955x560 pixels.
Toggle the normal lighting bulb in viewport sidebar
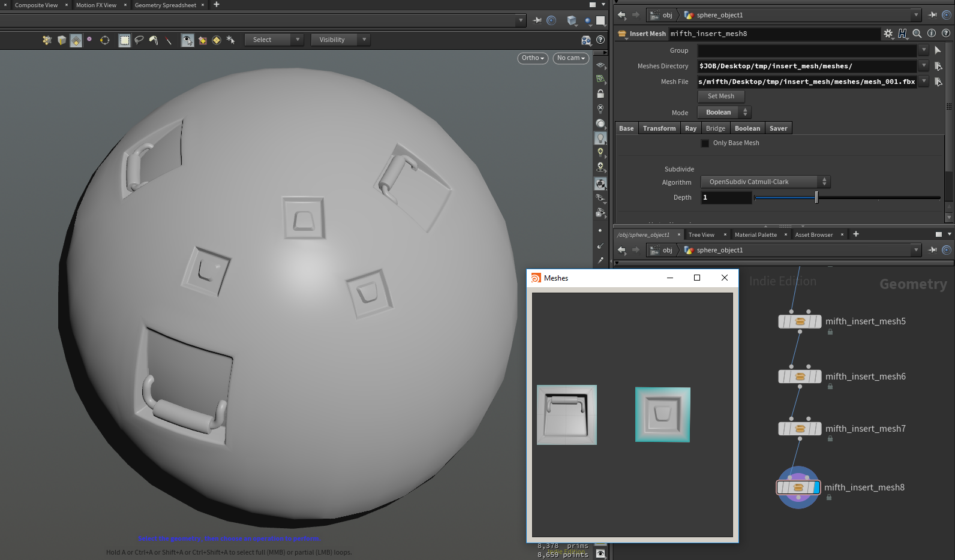[600, 138]
